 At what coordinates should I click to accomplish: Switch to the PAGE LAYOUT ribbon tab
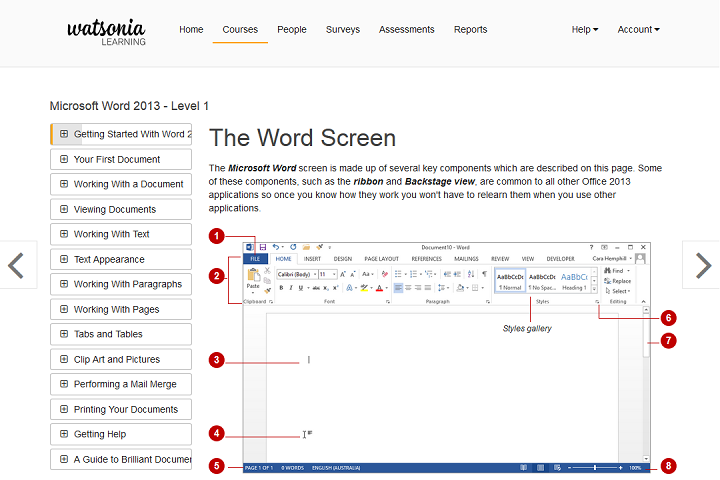click(x=381, y=259)
